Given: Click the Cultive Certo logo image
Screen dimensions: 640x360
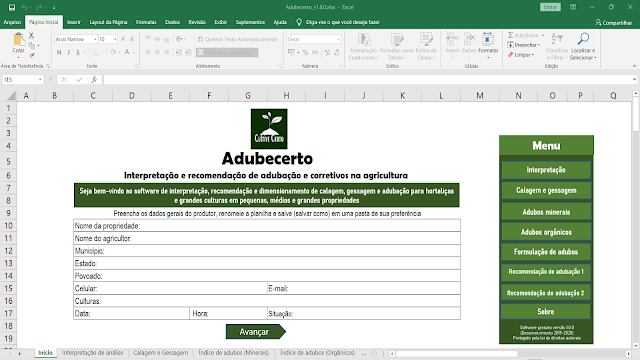Looking at the screenshot, I should coord(269,129).
